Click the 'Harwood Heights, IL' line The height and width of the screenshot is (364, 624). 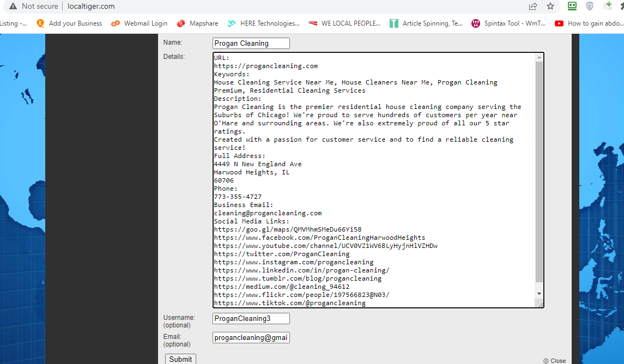click(x=252, y=172)
